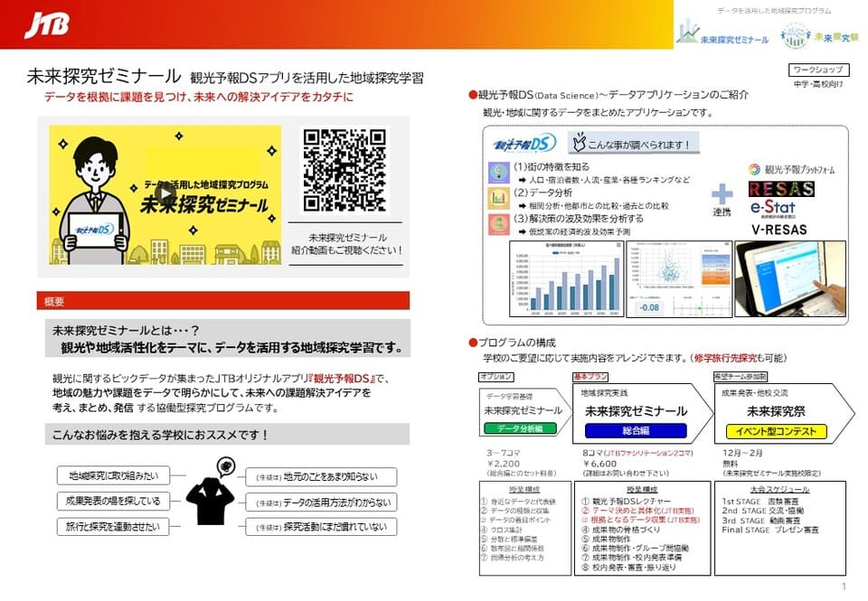Click the green データ分析編 badge
Viewport: 868px width, 601px height.
point(519,428)
